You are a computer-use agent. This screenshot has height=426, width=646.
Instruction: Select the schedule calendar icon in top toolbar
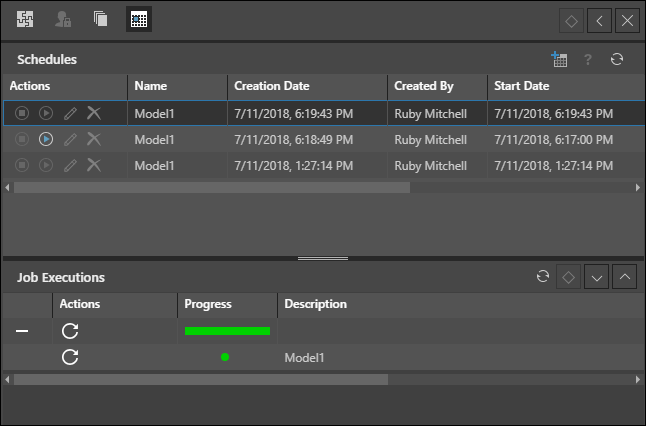pyautogui.click(x=139, y=19)
